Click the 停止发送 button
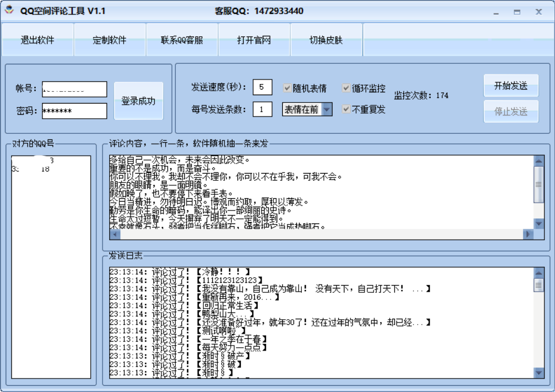The width and height of the screenshot is (555, 392). [511, 111]
